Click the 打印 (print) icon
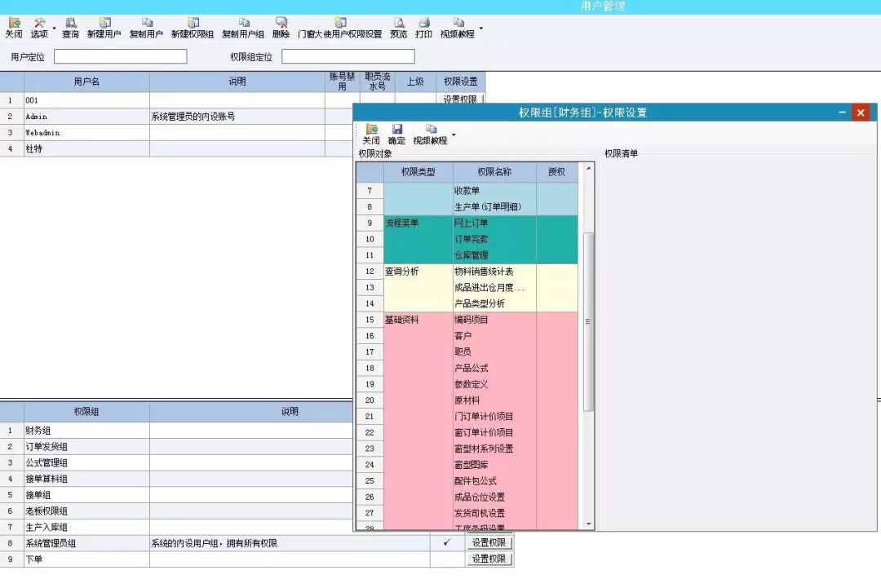This screenshot has height=588, width=881. point(423,29)
